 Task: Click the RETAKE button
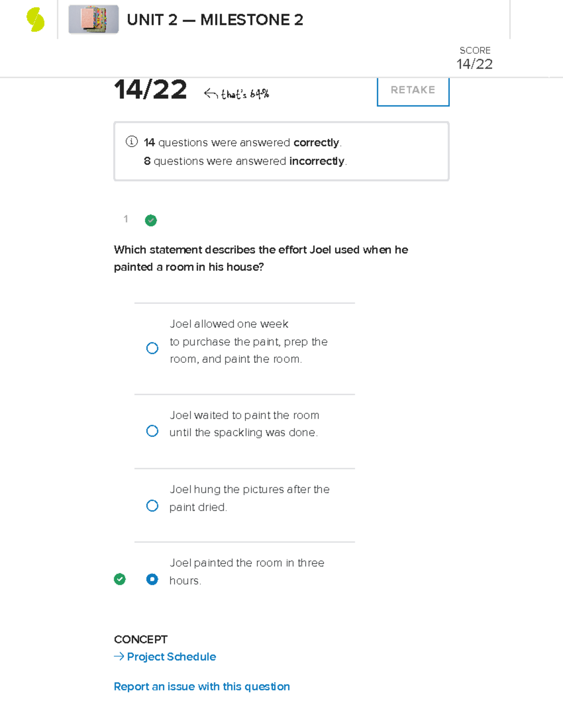tap(412, 90)
